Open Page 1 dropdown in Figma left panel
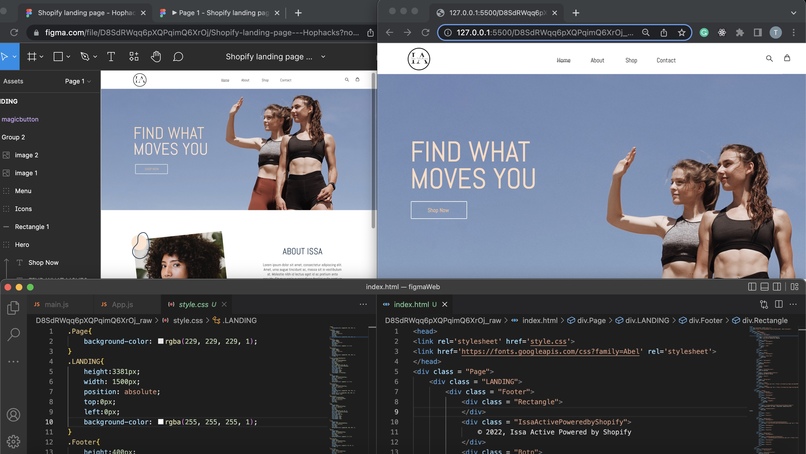This screenshot has height=454, width=806. [78, 81]
